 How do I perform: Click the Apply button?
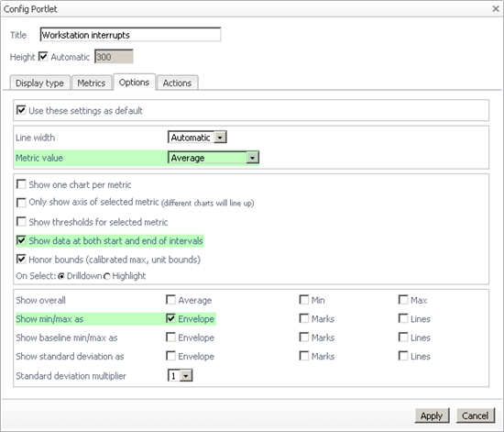click(x=432, y=415)
